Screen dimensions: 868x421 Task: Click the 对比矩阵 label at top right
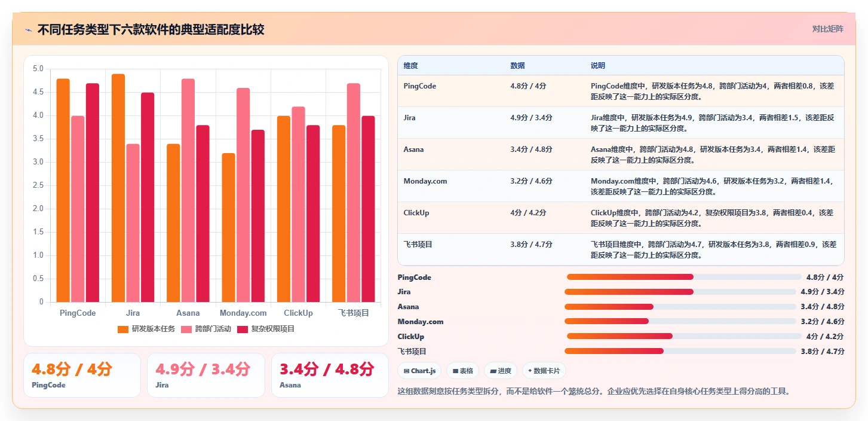click(x=827, y=29)
